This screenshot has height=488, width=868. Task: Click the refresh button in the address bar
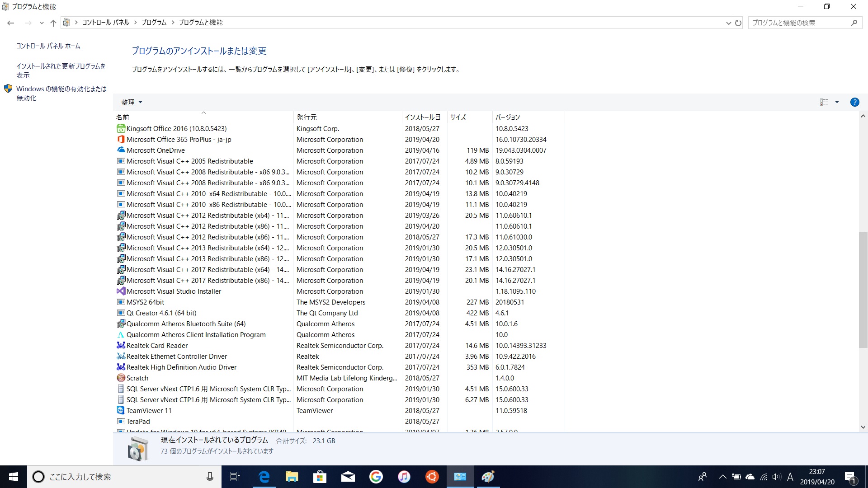(x=738, y=23)
